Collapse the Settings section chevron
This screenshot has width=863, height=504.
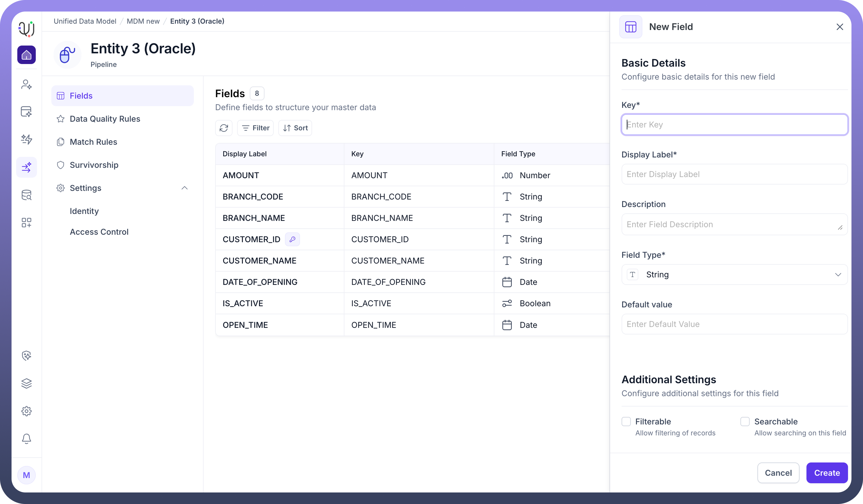point(184,188)
